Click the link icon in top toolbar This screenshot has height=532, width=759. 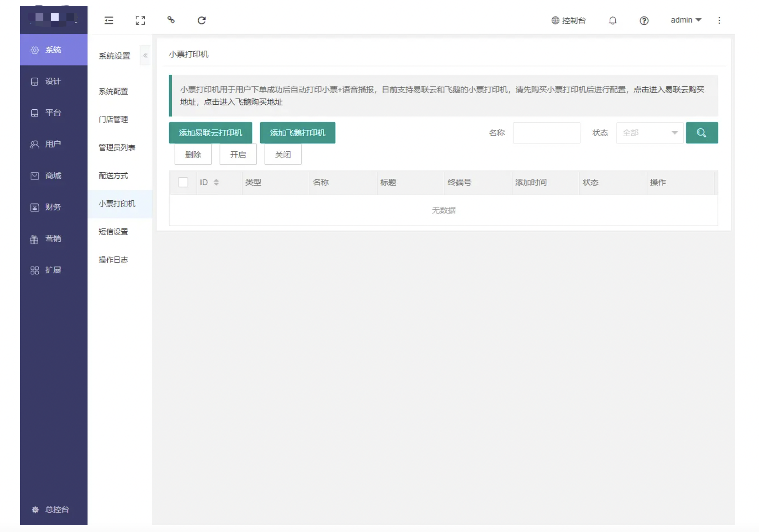(x=171, y=20)
